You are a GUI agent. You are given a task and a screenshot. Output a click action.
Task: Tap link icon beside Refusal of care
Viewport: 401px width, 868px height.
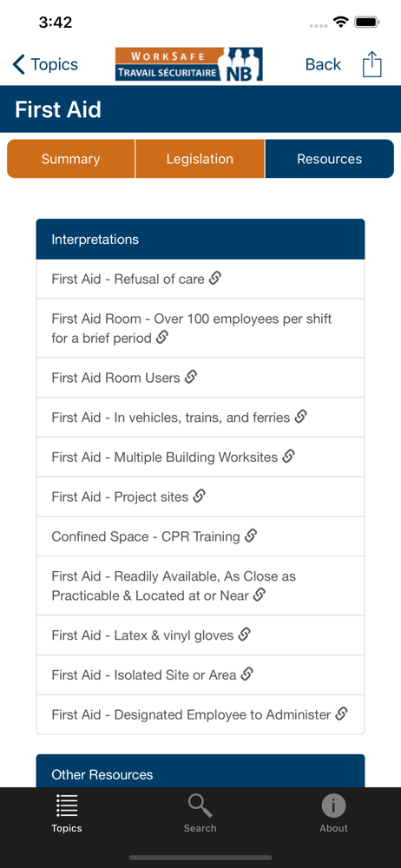coord(215,279)
